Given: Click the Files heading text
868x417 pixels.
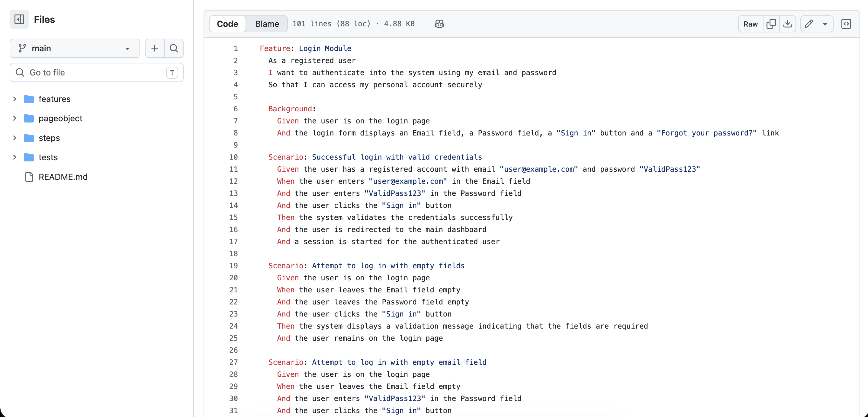Looking at the screenshot, I should click(x=44, y=20).
